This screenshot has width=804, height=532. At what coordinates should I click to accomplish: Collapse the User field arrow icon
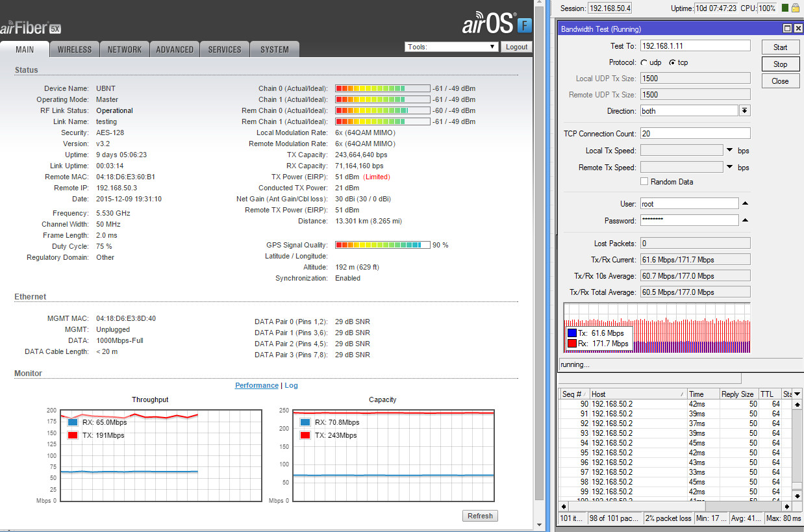click(x=746, y=204)
